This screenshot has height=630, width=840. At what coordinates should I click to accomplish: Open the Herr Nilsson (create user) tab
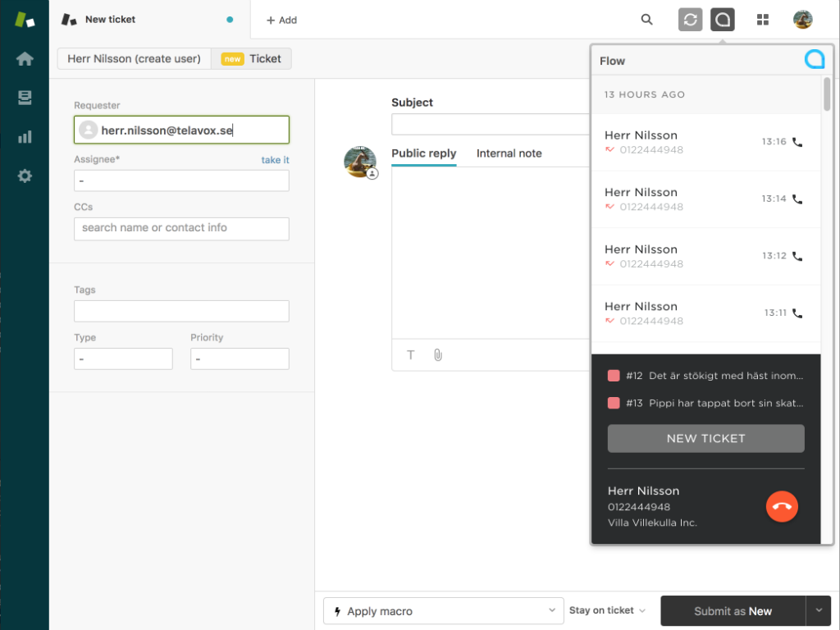[x=134, y=59]
